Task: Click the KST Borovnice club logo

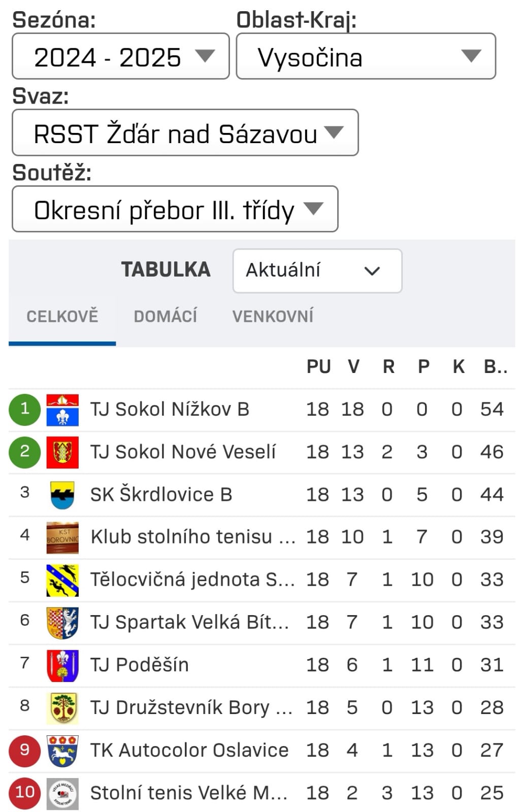Action: pos(62,537)
